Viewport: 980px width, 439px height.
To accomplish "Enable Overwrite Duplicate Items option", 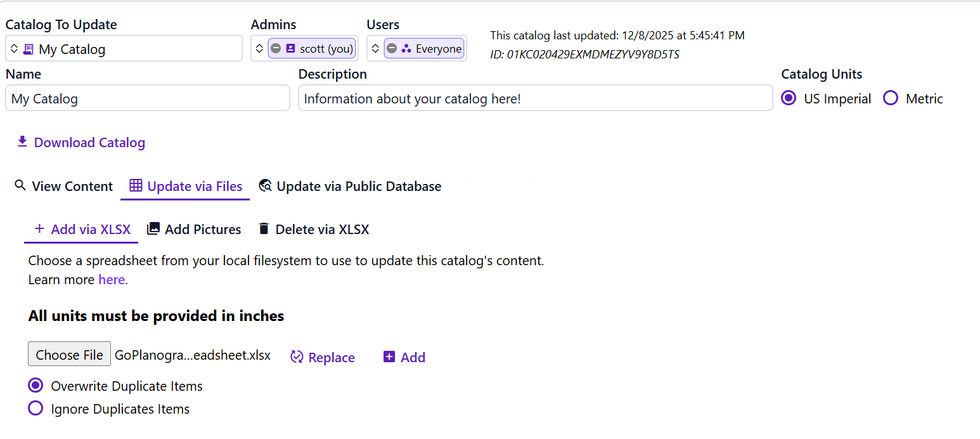I will 35,386.
